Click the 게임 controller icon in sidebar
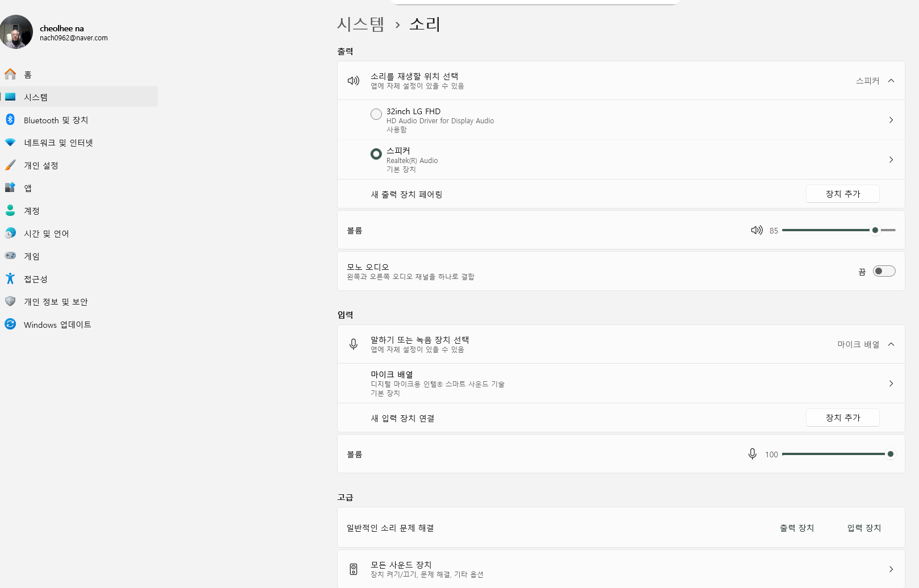The height and width of the screenshot is (588, 919). tap(10, 256)
